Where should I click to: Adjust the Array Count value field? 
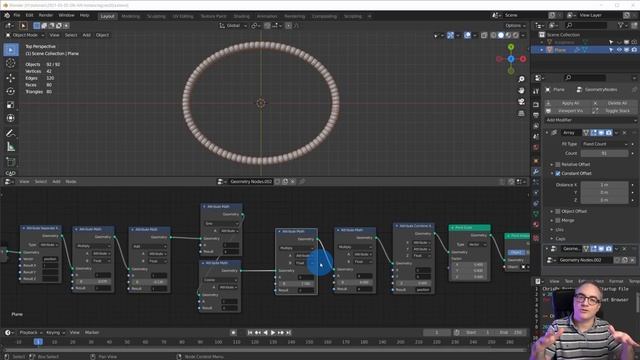coord(604,153)
